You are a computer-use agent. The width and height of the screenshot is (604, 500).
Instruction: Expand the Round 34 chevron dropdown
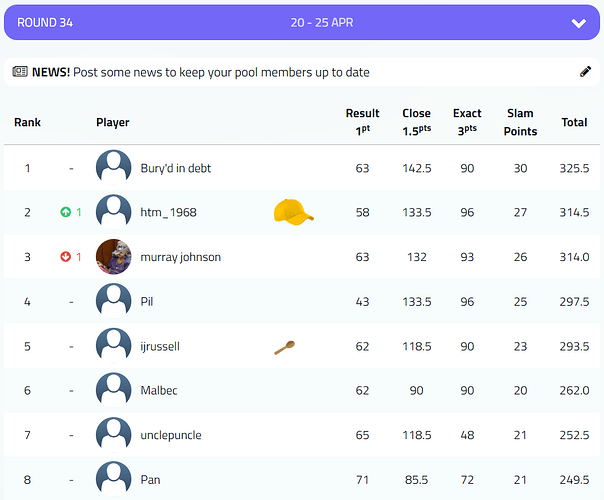pos(578,23)
